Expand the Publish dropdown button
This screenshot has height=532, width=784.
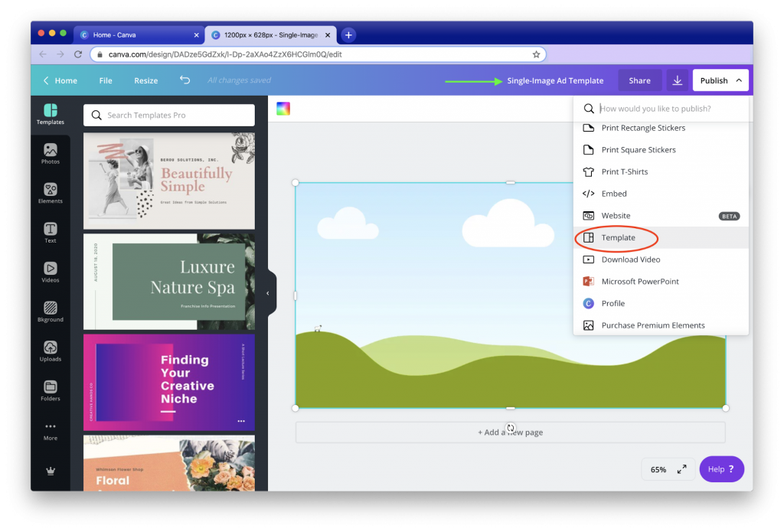point(720,80)
